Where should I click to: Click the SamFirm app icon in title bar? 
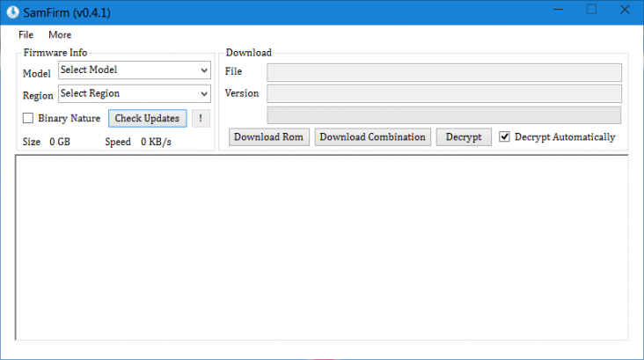12,12
